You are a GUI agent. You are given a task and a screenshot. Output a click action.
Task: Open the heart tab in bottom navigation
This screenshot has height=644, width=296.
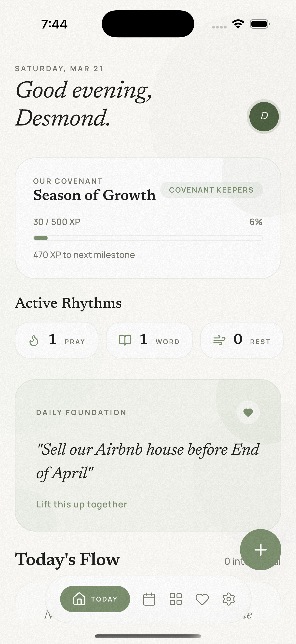tap(202, 599)
